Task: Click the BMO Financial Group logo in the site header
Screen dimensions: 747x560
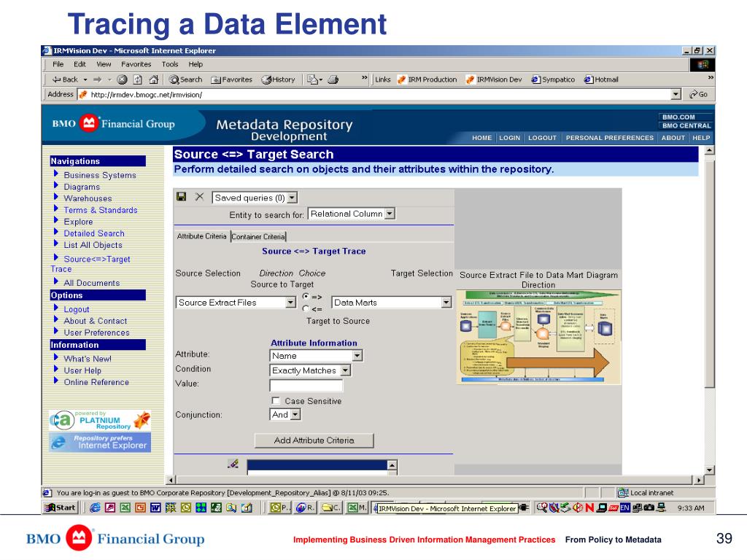Action: (113, 124)
